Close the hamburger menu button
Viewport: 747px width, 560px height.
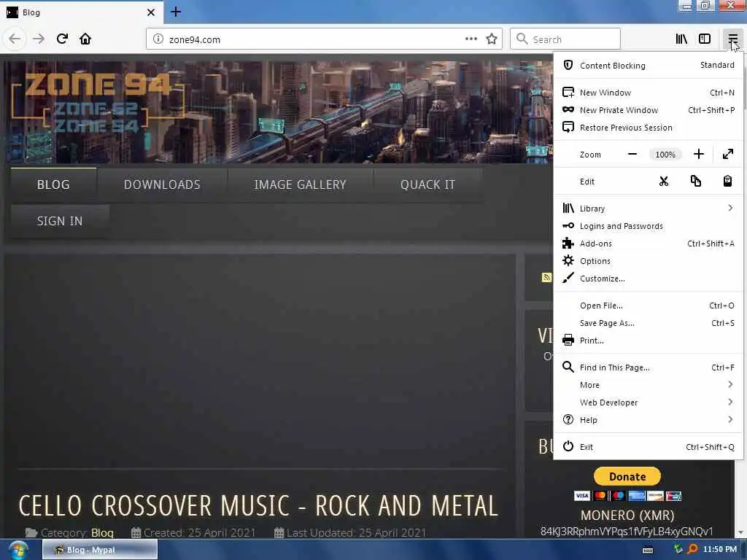pos(732,39)
